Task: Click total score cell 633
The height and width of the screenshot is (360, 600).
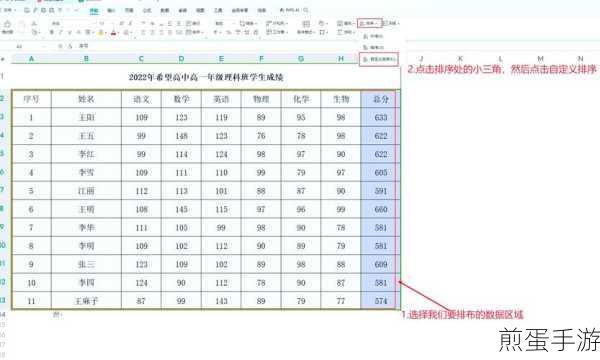Action: pos(380,117)
